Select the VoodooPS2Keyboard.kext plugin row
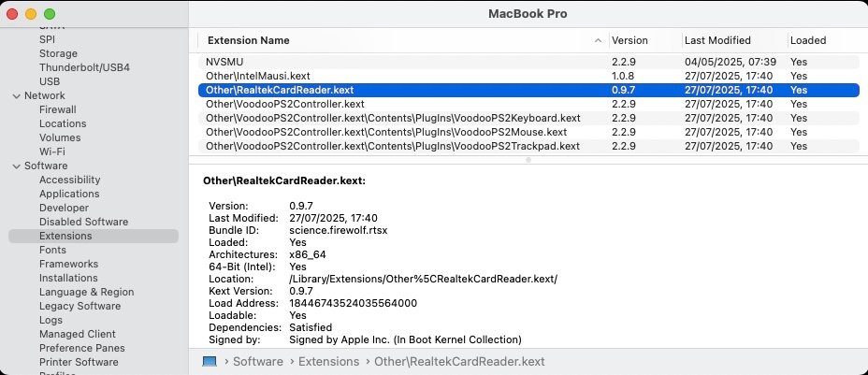 [528, 118]
